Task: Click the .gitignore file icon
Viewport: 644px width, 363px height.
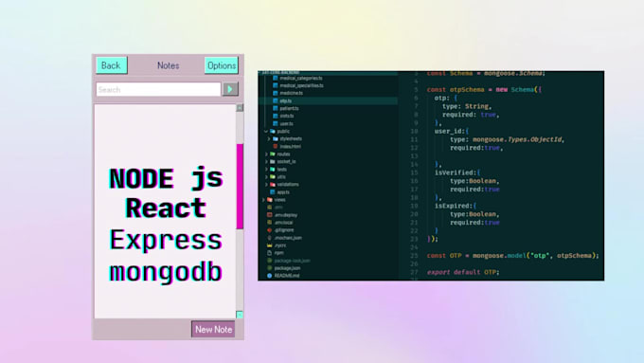Action: tap(269, 230)
